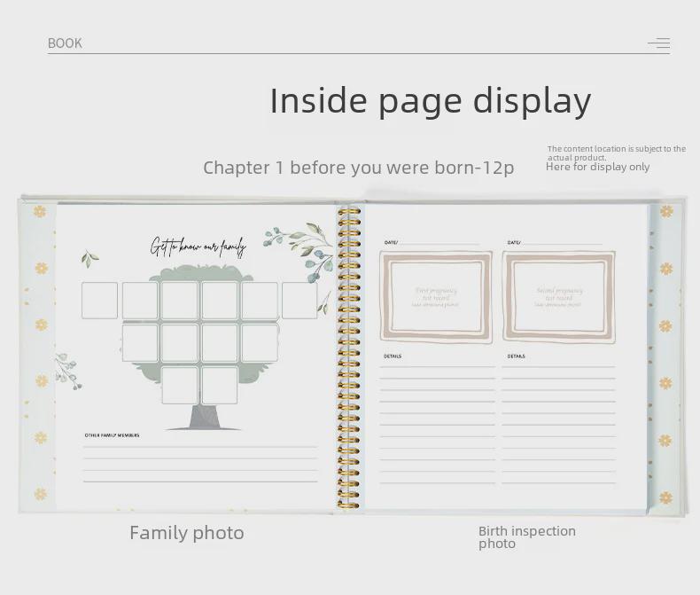Select the far-left photo box in the top row of the tree
This screenshot has width=700, height=595.
click(x=99, y=301)
